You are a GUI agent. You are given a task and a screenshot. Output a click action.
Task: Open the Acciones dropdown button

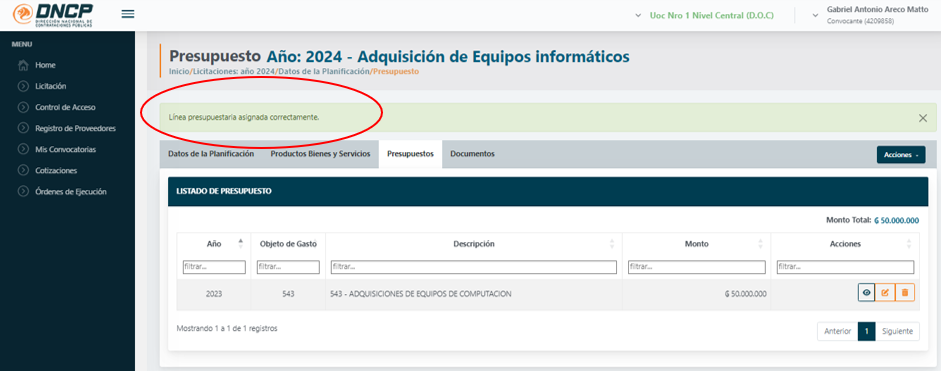pos(901,155)
